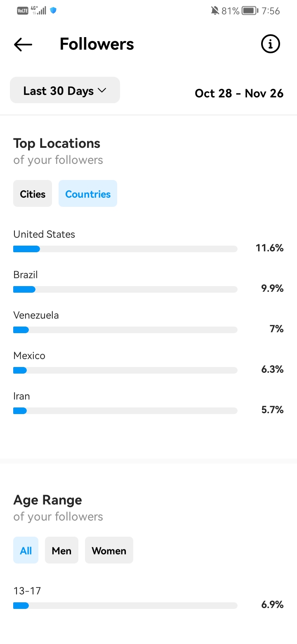Tap the 4G signal strength icon
297x644 pixels.
pos(39,10)
